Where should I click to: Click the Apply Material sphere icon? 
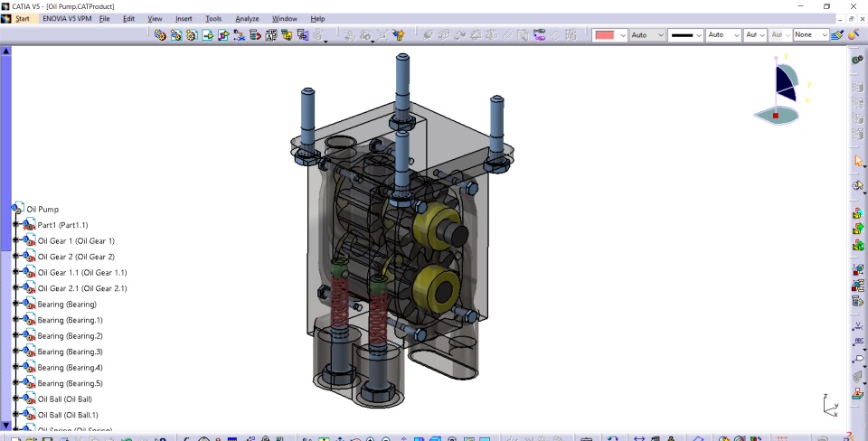click(x=853, y=35)
